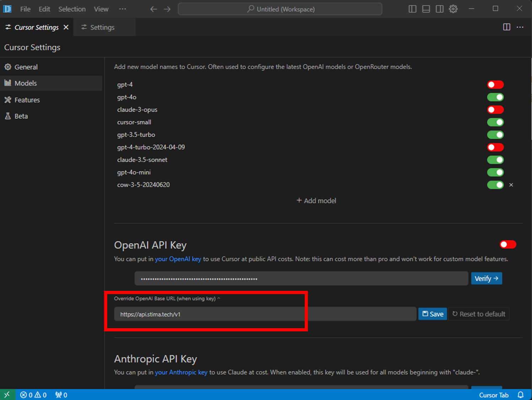Click the split editor right icon

click(x=506, y=27)
